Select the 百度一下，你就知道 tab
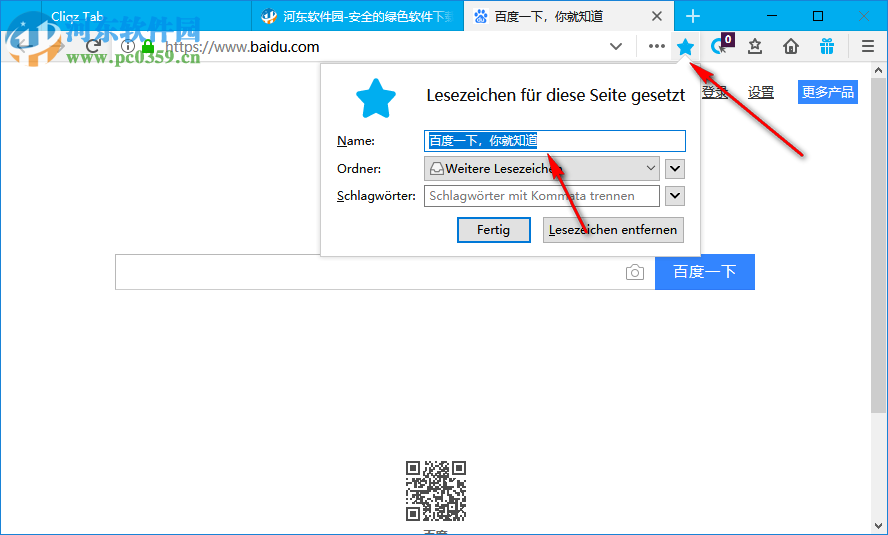 [569, 16]
